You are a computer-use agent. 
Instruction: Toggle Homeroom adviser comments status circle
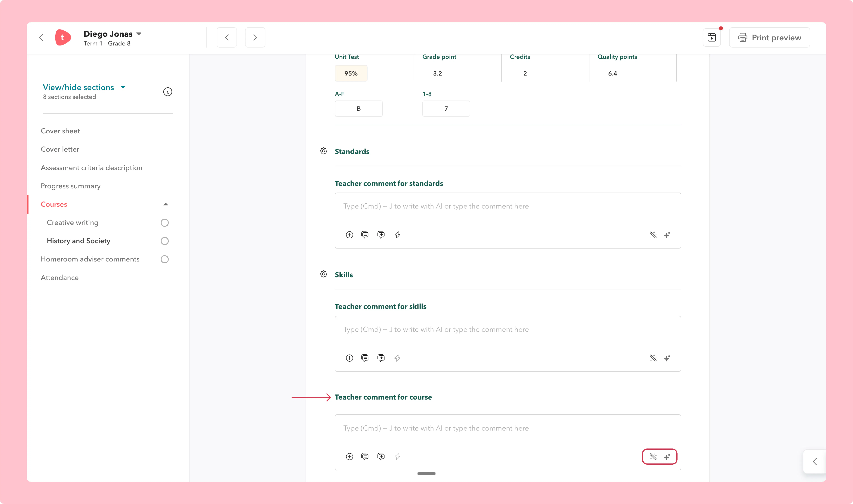(x=165, y=259)
